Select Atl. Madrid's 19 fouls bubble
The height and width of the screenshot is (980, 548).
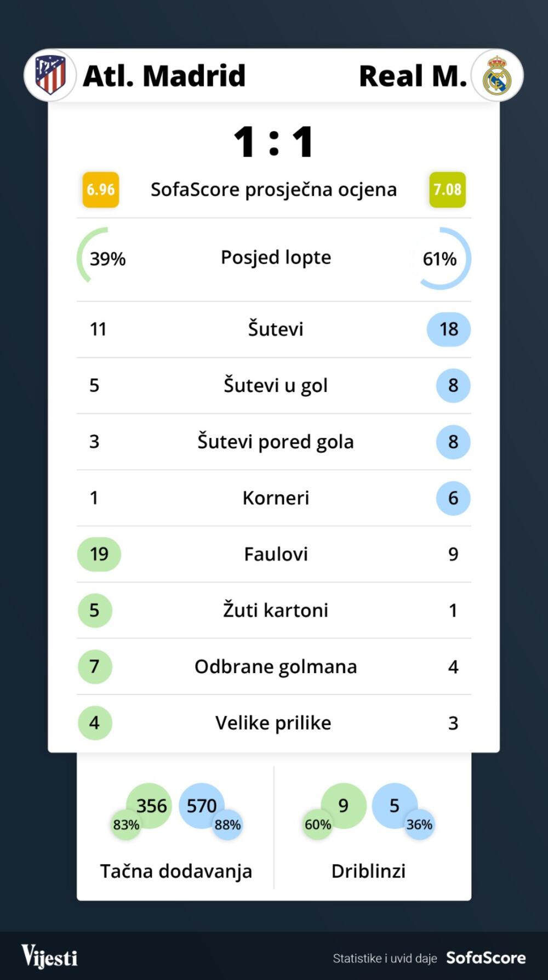pos(99,554)
